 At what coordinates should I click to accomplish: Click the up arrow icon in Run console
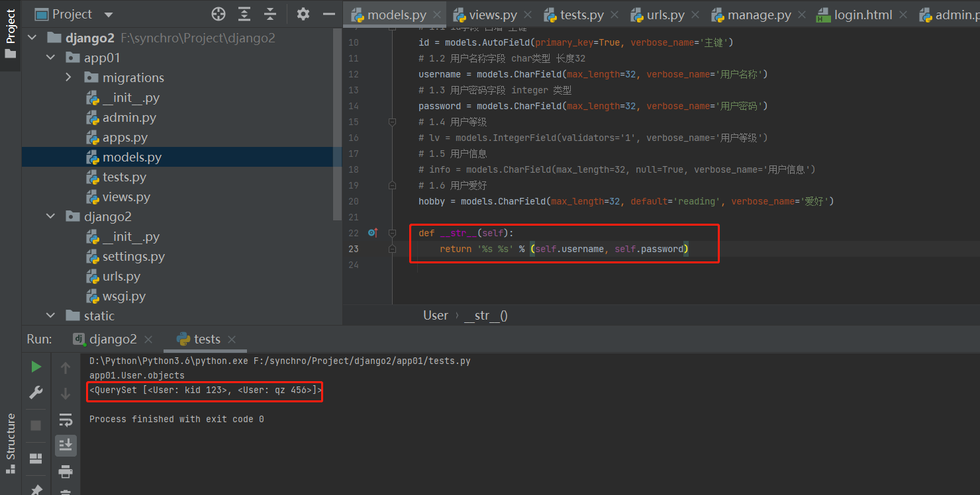pyautogui.click(x=65, y=368)
